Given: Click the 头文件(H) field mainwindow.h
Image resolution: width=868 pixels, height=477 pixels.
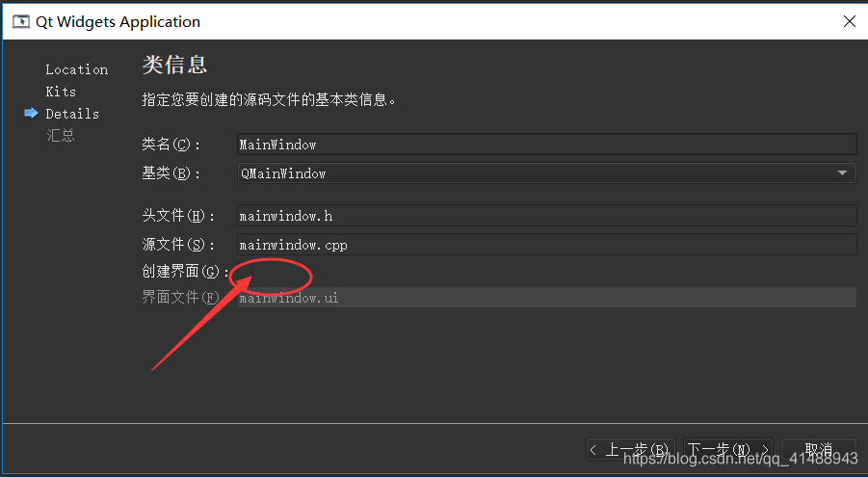Looking at the screenshot, I should (x=546, y=216).
